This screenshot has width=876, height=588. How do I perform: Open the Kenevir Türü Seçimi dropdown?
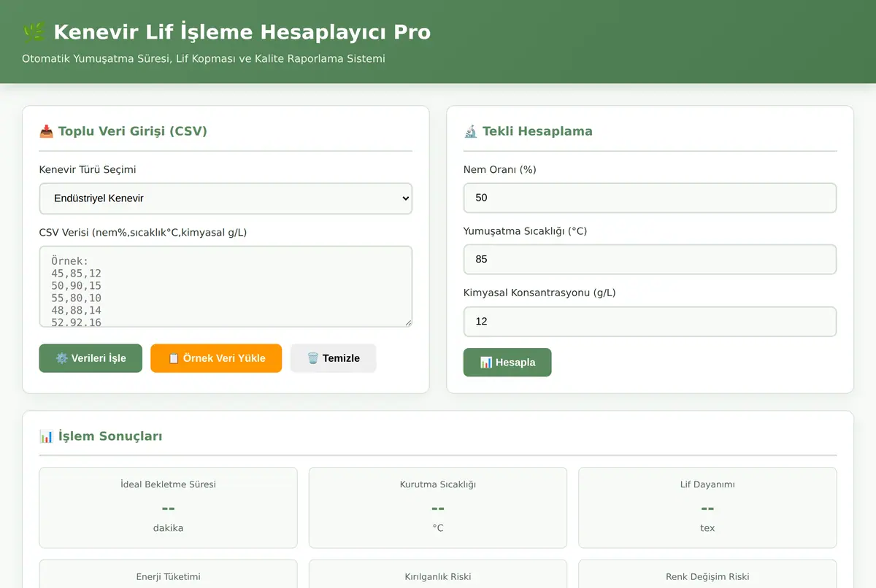(226, 198)
